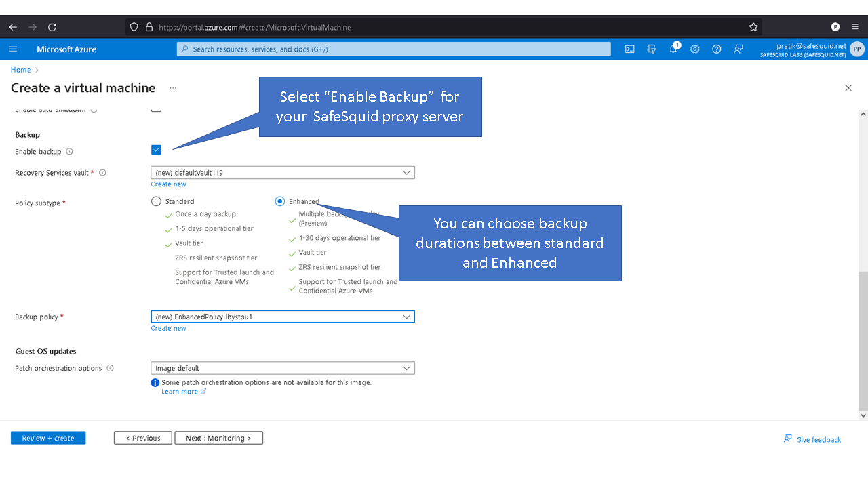Select the Standard policy subtype
The width and height of the screenshot is (868, 488).
tap(156, 201)
